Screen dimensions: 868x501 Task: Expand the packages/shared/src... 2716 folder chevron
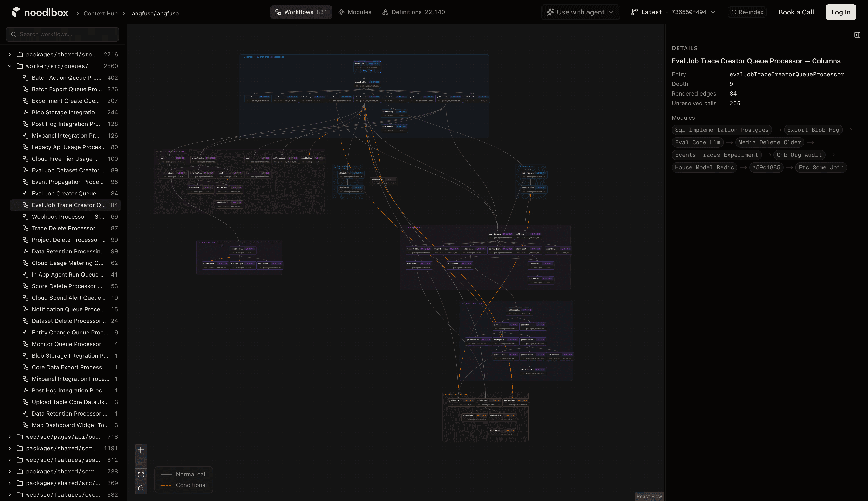[10, 54]
